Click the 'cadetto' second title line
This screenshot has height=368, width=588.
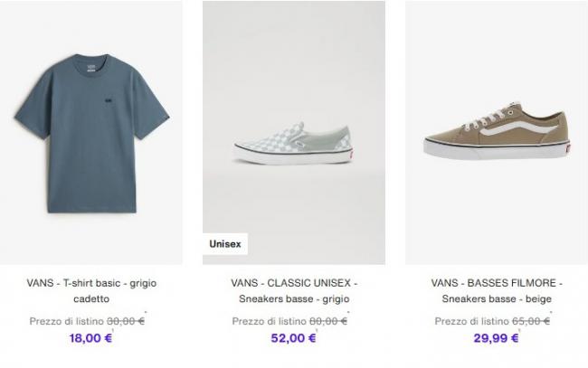[x=91, y=299]
